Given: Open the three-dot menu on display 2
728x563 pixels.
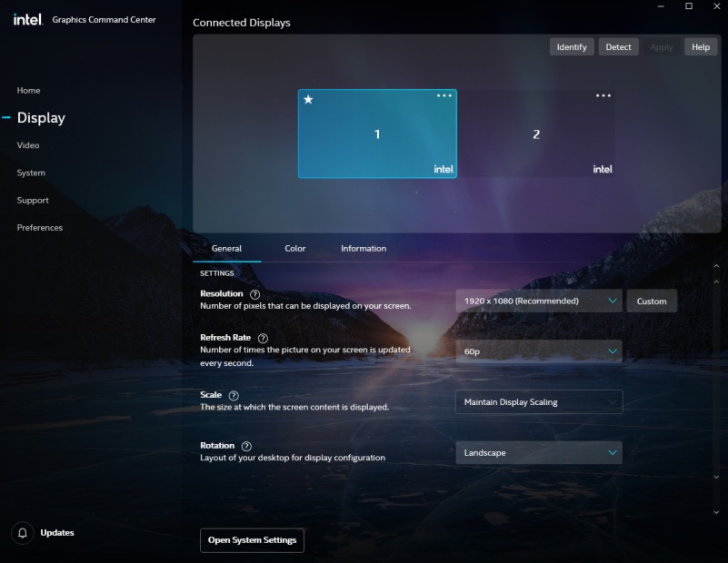Looking at the screenshot, I should (x=603, y=95).
